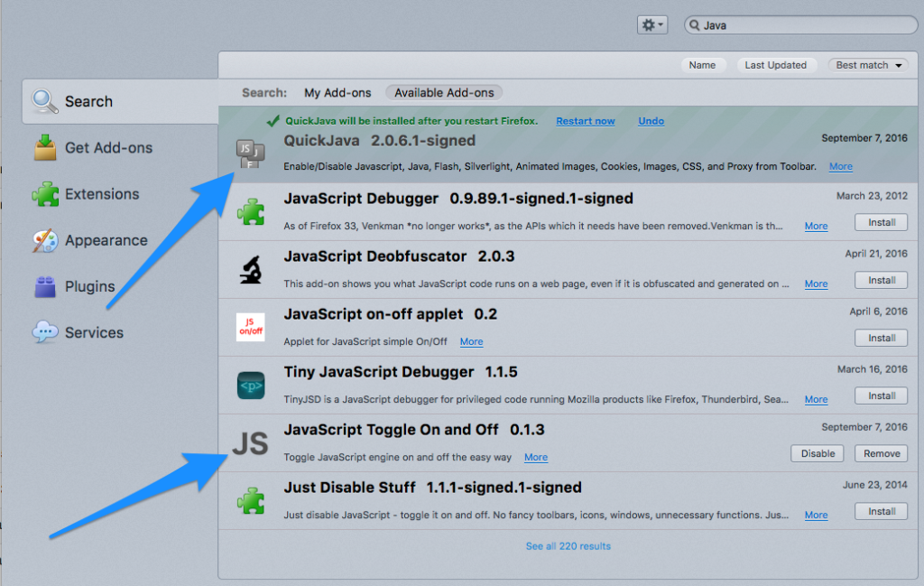
Task: Open the Search category in sidebar
Action: tap(120, 101)
